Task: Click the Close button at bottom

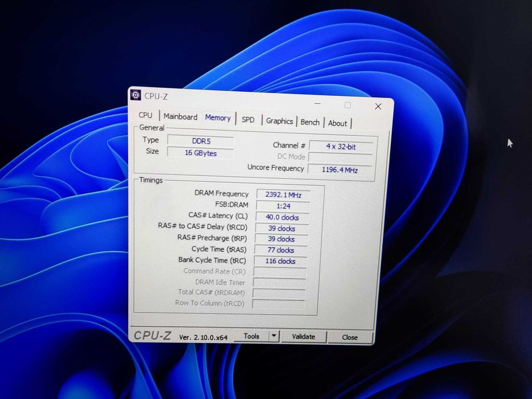Action: (350, 337)
